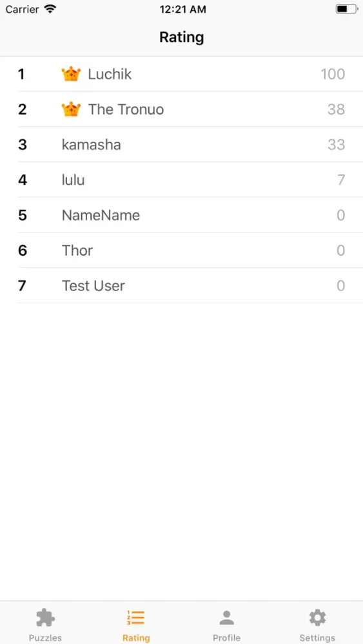Open kamasha's rating entry

(x=181, y=144)
